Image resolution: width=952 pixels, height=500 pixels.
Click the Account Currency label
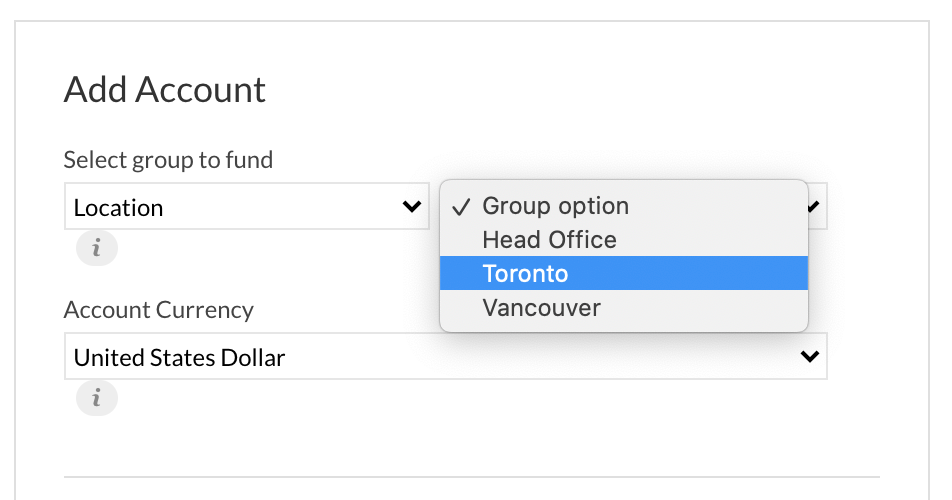pos(158,310)
